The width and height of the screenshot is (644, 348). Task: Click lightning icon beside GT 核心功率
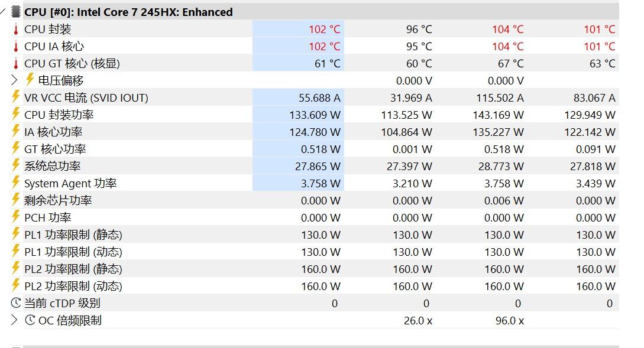[x=15, y=148]
